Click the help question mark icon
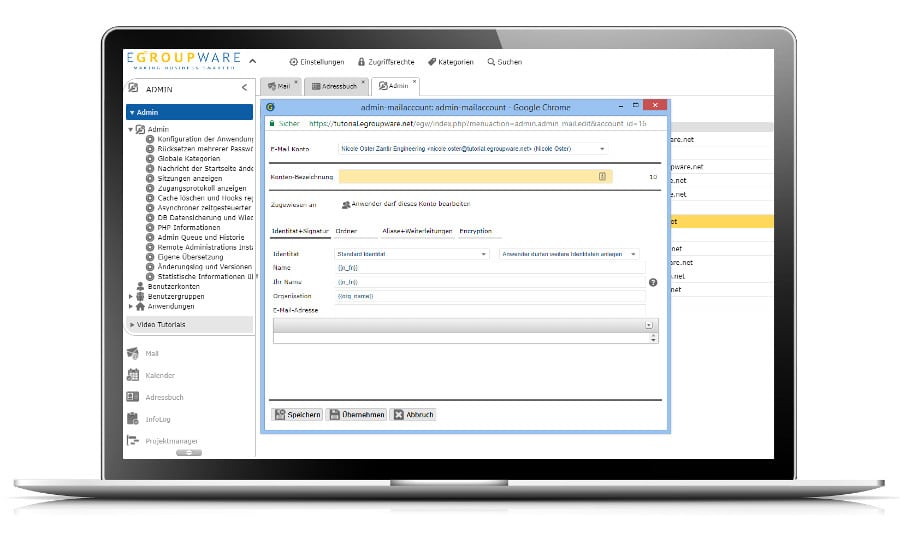The width and height of the screenshot is (900, 538). pyautogui.click(x=653, y=282)
